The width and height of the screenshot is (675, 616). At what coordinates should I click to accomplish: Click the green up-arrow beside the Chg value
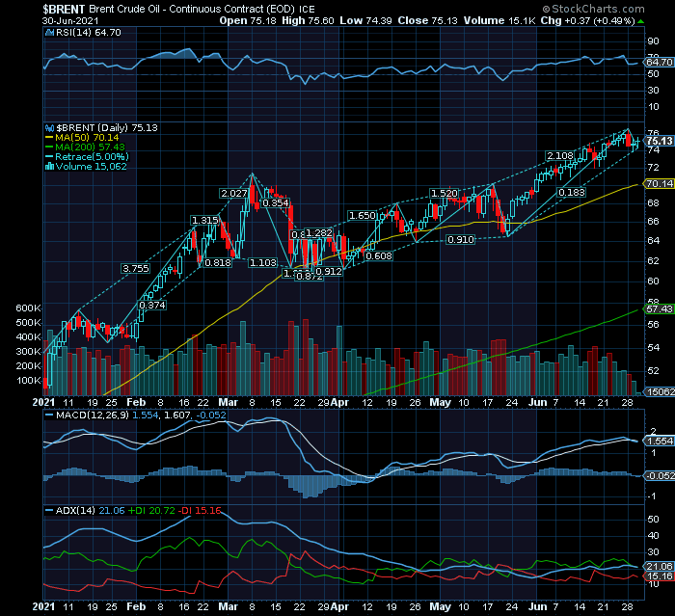[640, 21]
